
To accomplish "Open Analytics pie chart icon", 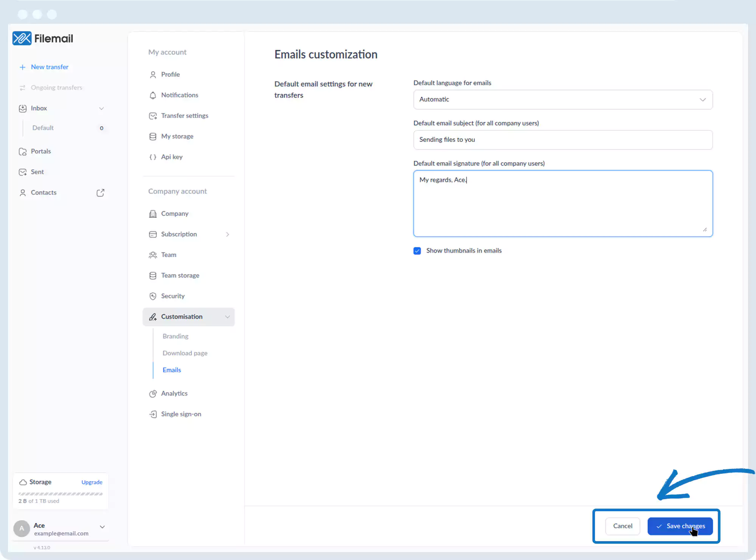I will (x=153, y=394).
